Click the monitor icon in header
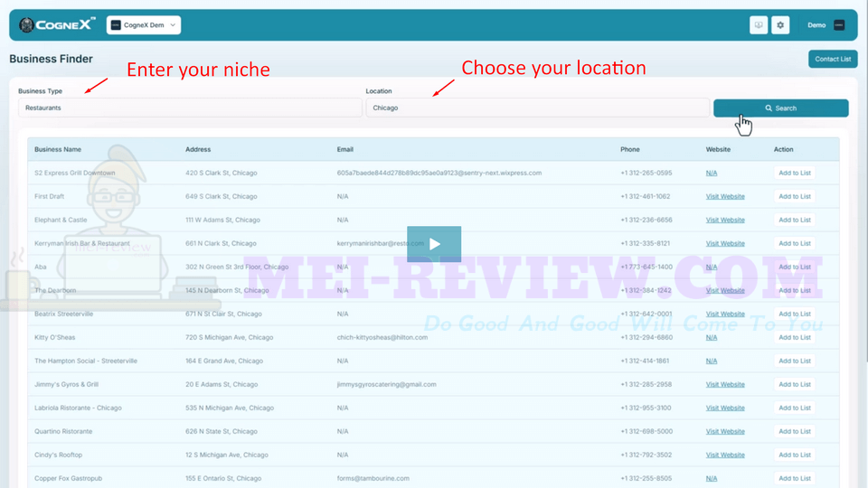 click(759, 25)
